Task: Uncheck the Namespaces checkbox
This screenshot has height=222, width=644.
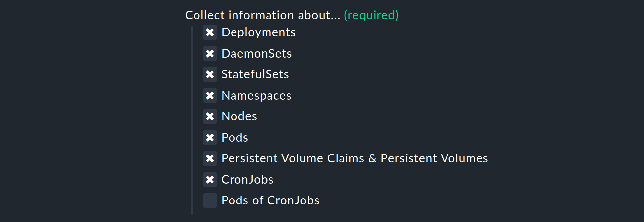Action: tap(210, 96)
